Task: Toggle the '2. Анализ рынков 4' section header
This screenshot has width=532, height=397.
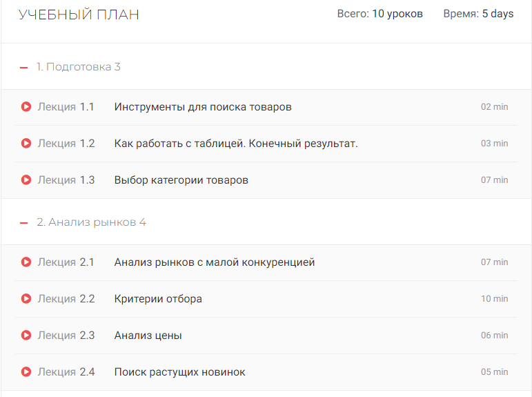Action: click(91, 222)
